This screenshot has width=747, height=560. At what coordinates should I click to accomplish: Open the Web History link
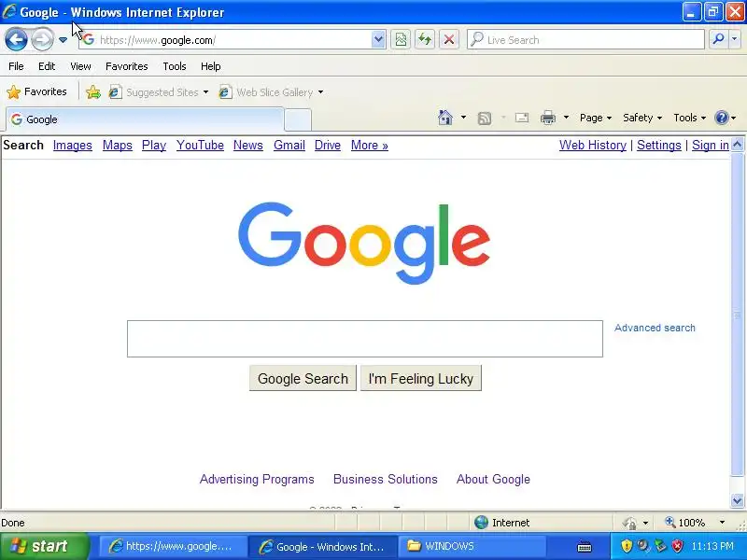[593, 146]
